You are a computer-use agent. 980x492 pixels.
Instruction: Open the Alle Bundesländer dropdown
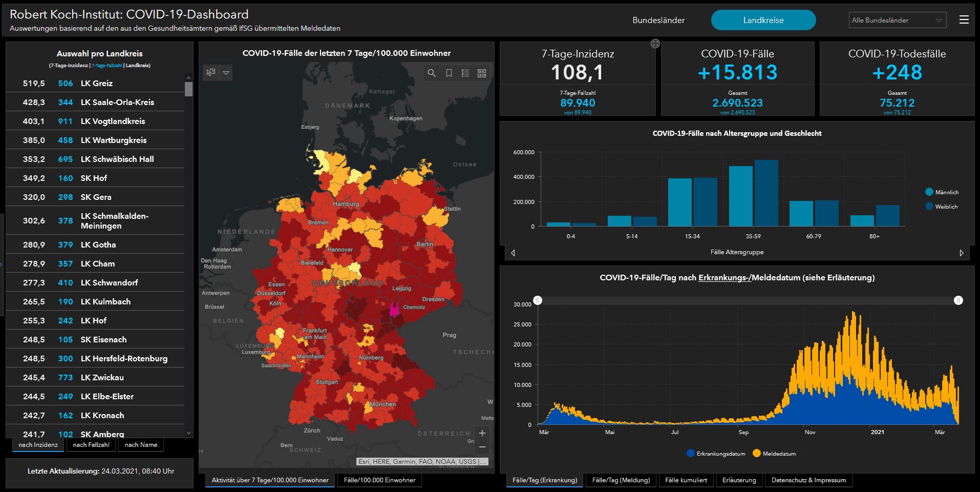coord(897,20)
